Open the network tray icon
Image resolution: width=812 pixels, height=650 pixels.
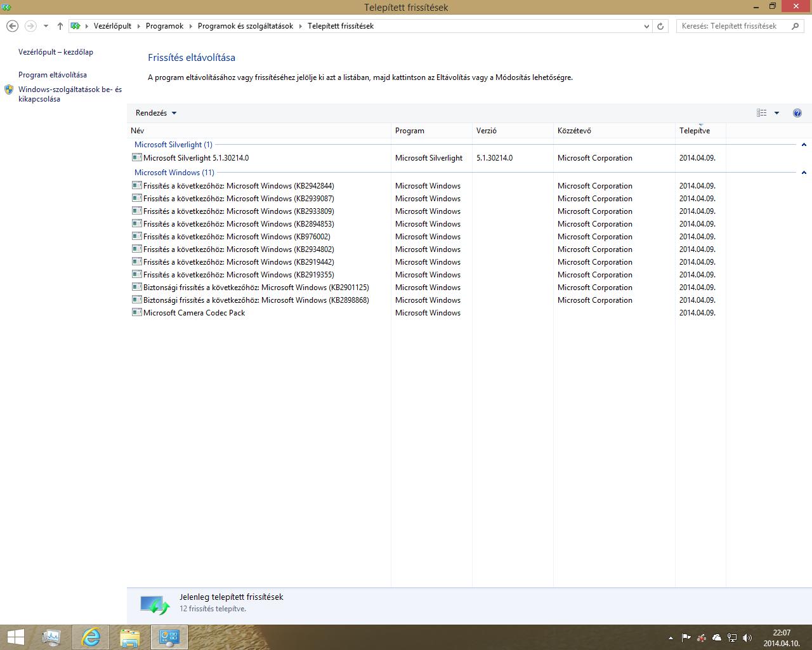point(732,638)
